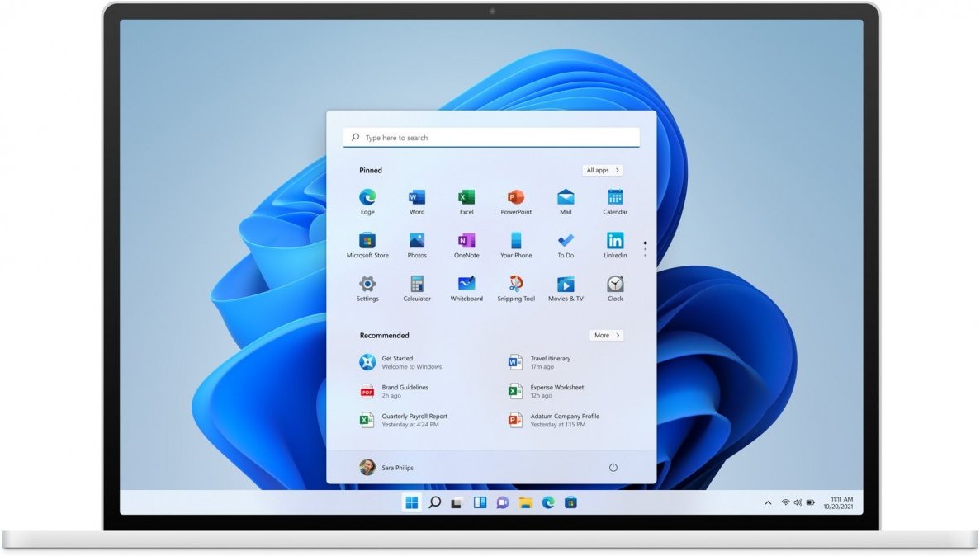The image size is (980, 556).
Task: Open the Quarterly Payroll Report file
Action: pos(413,420)
